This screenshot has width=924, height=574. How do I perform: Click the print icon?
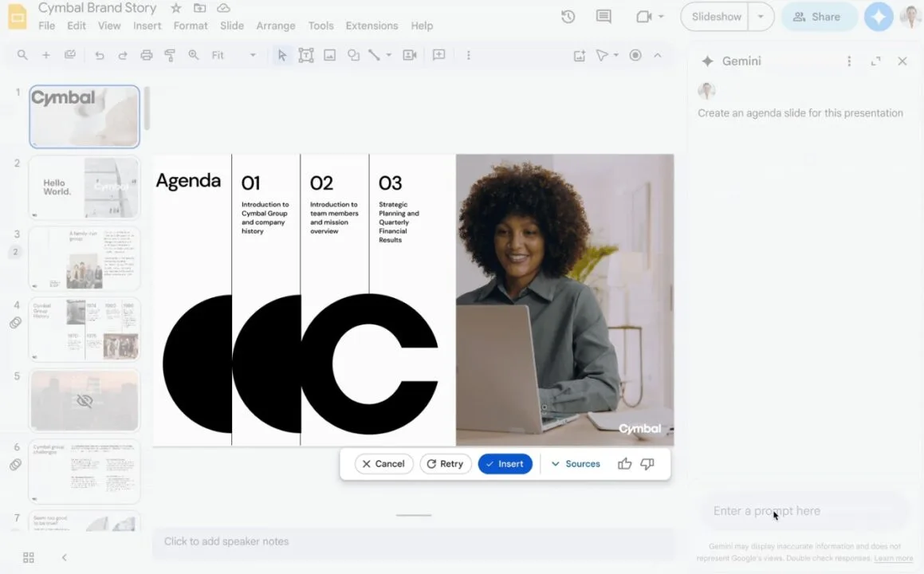pos(146,55)
